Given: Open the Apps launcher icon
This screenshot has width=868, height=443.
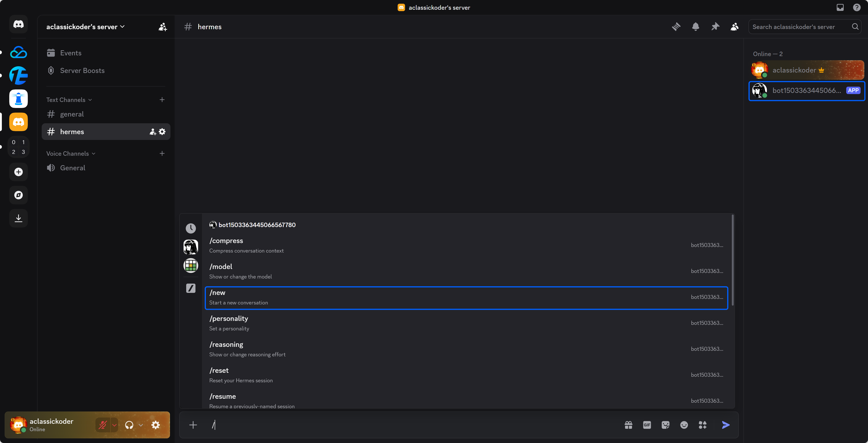Looking at the screenshot, I should (x=703, y=425).
